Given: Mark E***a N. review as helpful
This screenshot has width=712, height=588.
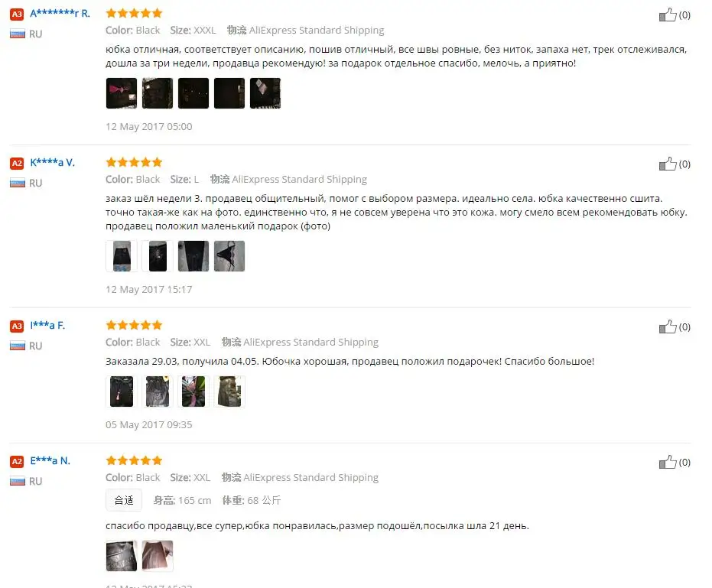Looking at the screenshot, I should point(668,462).
